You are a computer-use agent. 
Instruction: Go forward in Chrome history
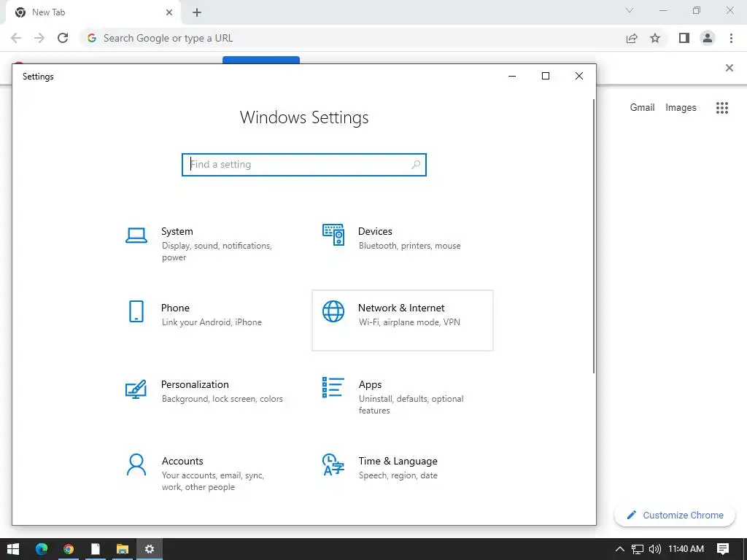tap(39, 38)
